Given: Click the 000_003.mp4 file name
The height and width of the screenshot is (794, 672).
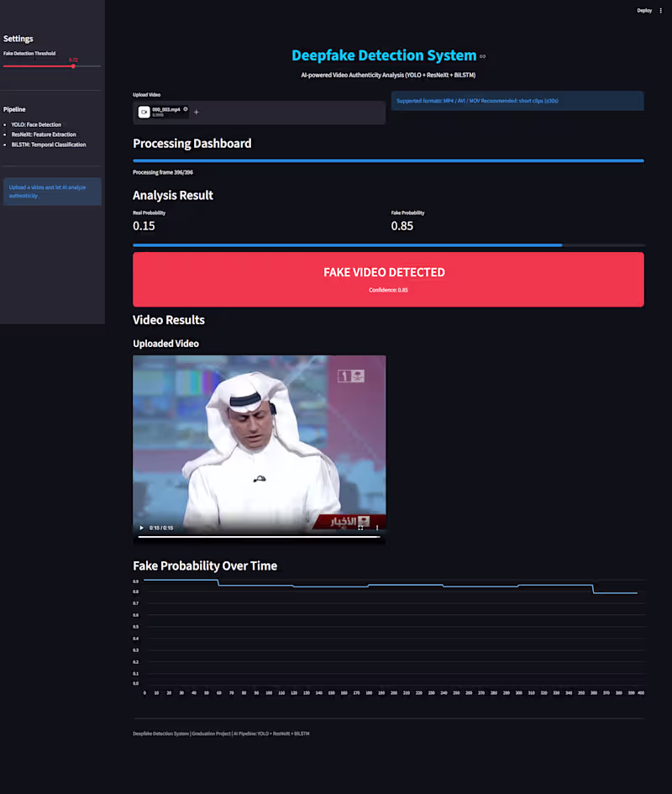Looking at the screenshot, I should [166, 109].
